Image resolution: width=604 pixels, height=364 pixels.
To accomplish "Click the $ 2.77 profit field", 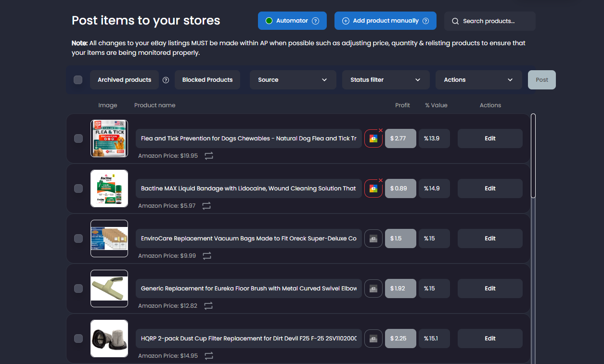I will coord(400,138).
